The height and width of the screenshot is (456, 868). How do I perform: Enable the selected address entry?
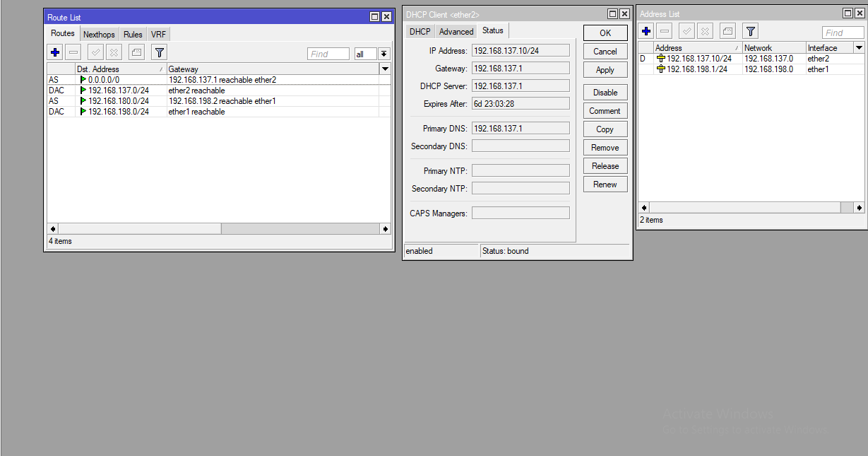(685, 30)
